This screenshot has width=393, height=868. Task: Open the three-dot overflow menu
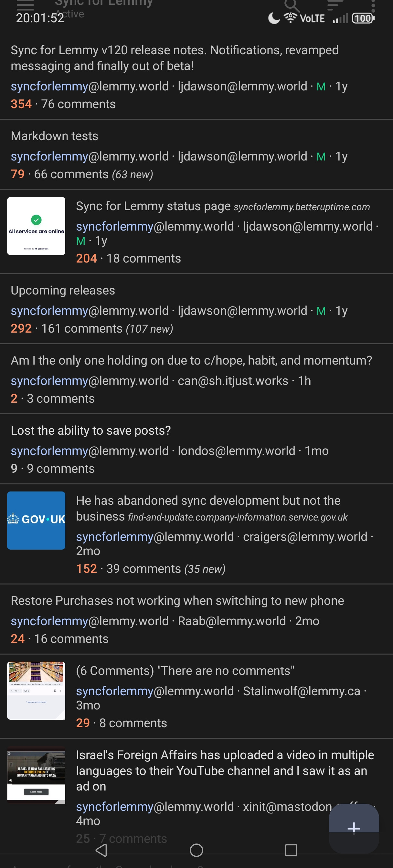tap(373, 5)
